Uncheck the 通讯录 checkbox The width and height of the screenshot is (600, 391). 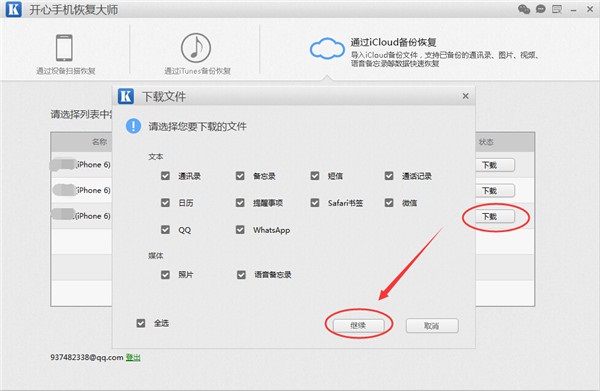pos(165,176)
